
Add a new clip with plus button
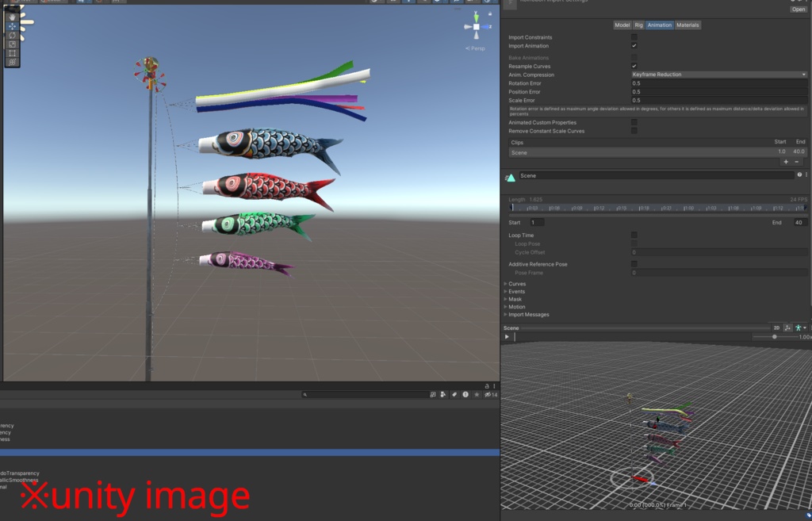coord(786,162)
